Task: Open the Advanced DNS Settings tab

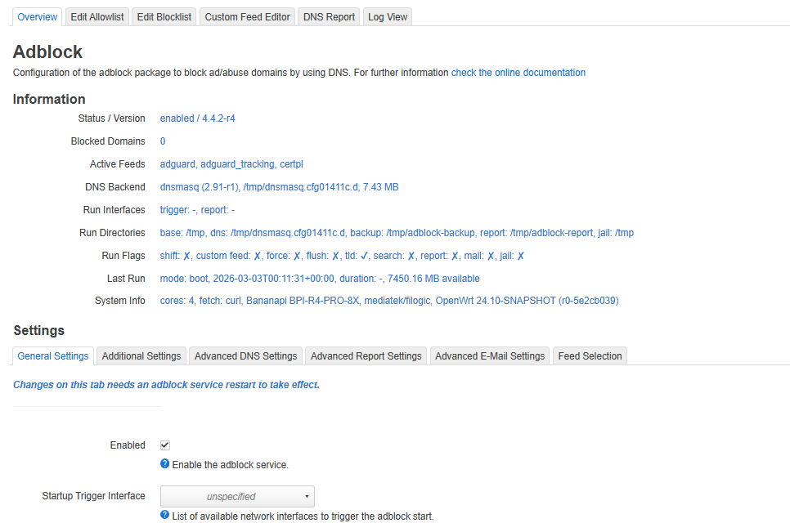Action: 245,356
